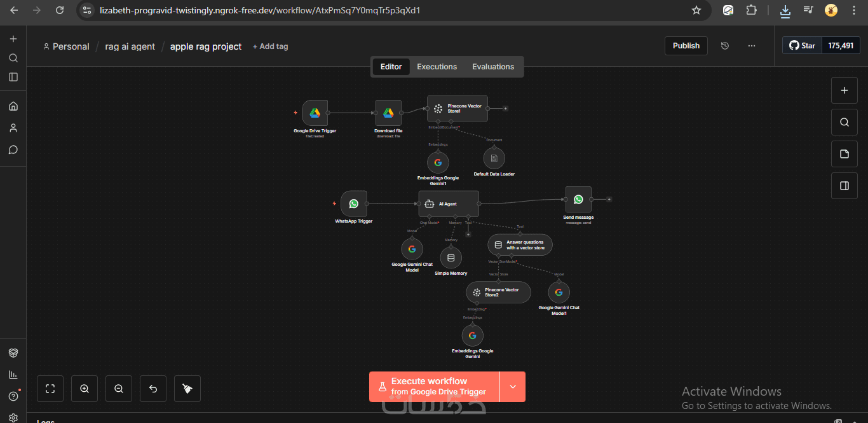
Task: Open insights bar chart in sidebar
Action: [13, 375]
